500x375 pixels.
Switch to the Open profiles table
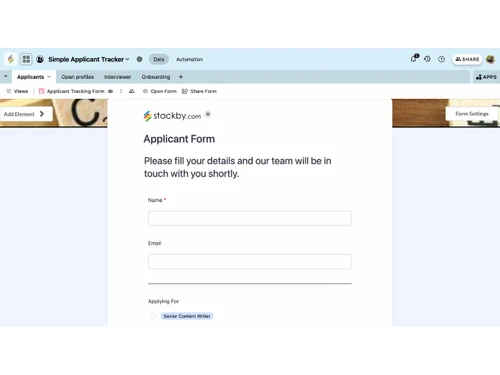click(77, 77)
